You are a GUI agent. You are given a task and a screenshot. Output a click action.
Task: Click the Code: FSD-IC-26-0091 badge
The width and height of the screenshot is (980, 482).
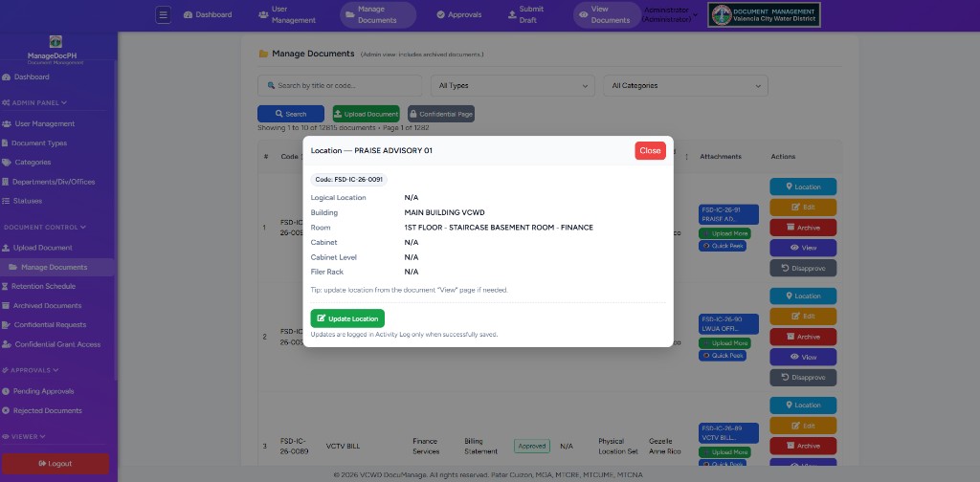(x=348, y=180)
